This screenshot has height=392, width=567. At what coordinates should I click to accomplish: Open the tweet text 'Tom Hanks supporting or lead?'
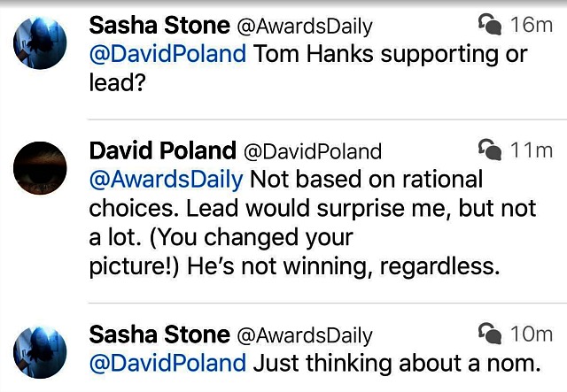390,54
